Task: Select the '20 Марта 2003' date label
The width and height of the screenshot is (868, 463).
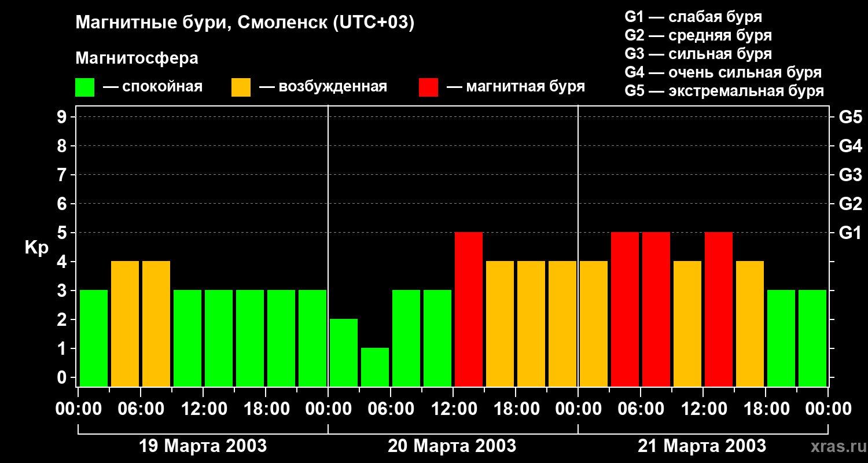Action: click(452, 446)
